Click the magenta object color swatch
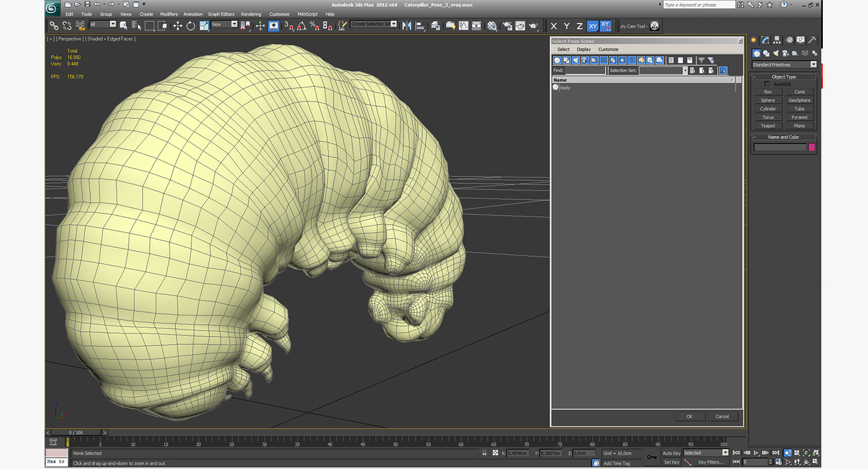The height and width of the screenshot is (469, 868). 812,147
